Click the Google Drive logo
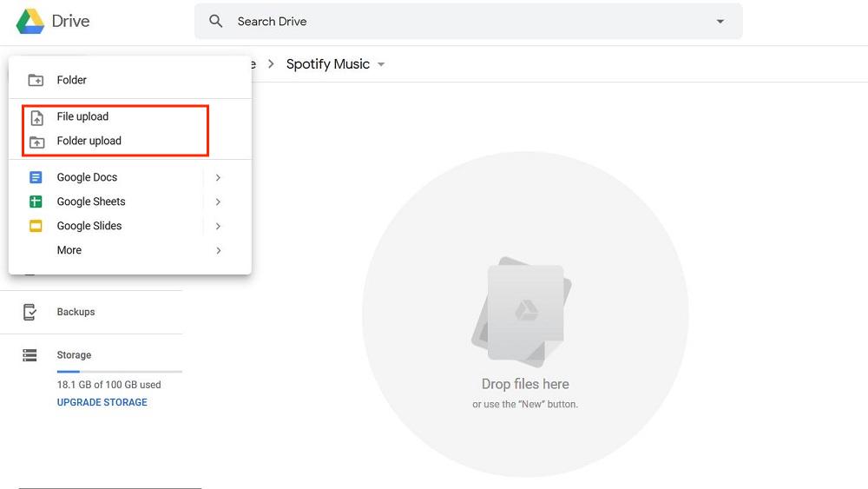The width and height of the screenshot is (868, 489). [30, 21]
